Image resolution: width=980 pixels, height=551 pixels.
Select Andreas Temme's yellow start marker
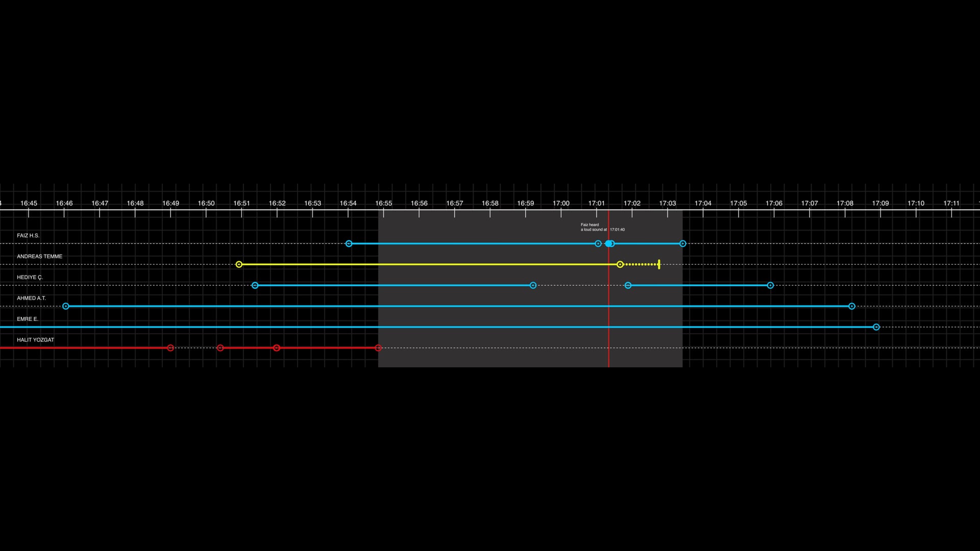[x=239, y=264]
